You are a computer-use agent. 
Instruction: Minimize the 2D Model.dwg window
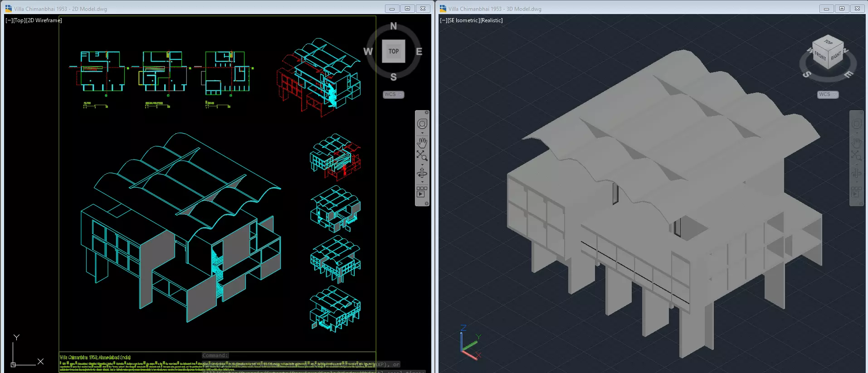pyautogui.click(x=392, y=9)
